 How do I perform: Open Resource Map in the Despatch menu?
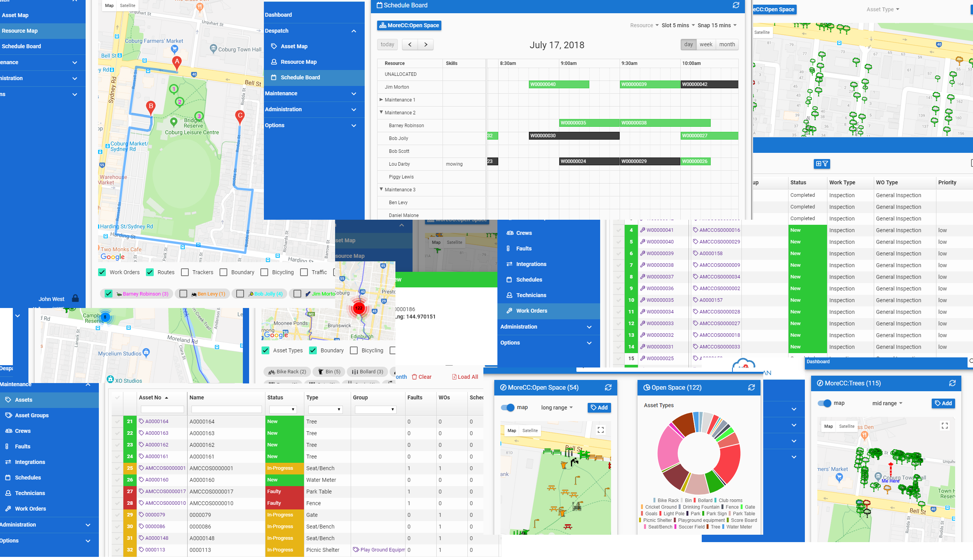click(x=299, y=62)
